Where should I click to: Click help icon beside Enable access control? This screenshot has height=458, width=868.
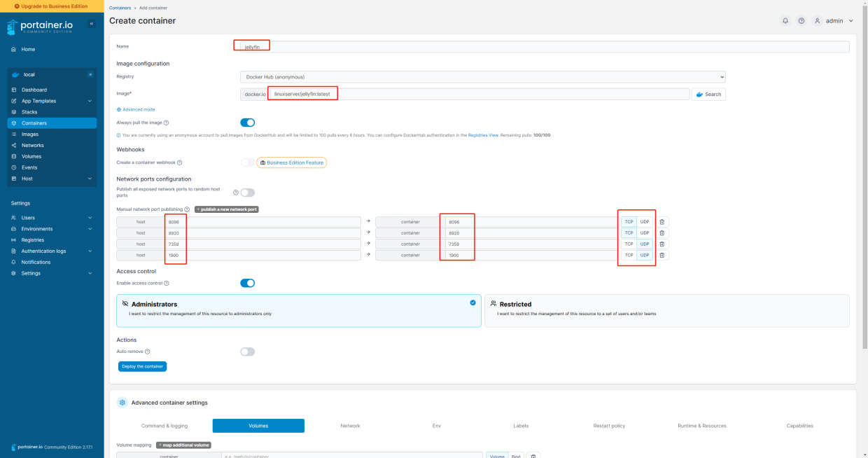click(167, 284)
